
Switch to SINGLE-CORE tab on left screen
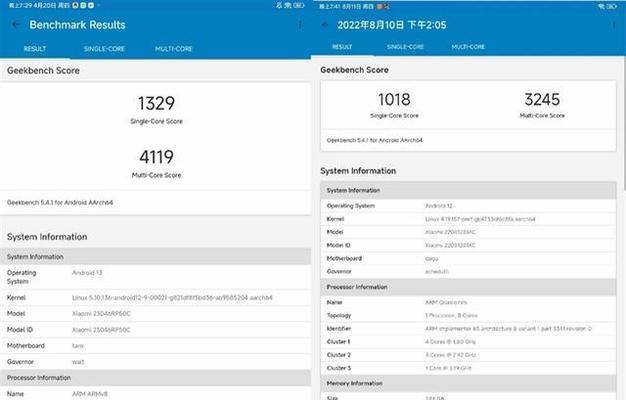tap(104, 49)
